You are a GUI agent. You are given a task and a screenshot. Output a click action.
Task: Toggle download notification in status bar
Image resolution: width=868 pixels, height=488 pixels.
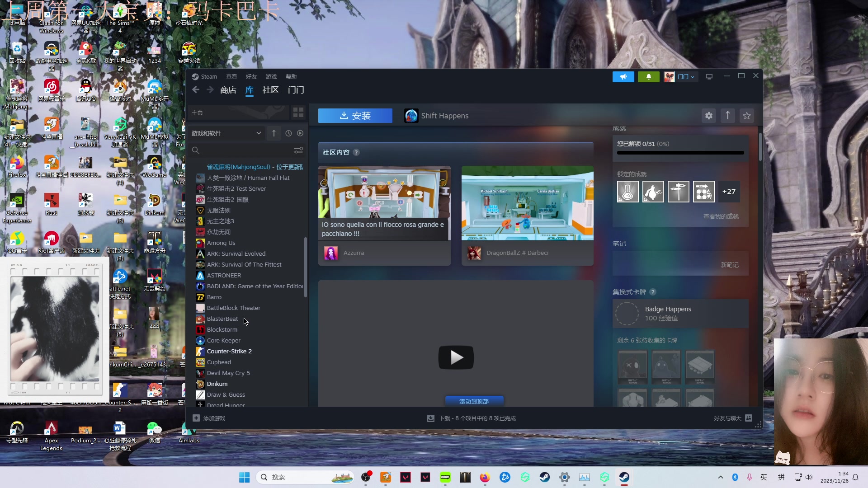point(431,417)
